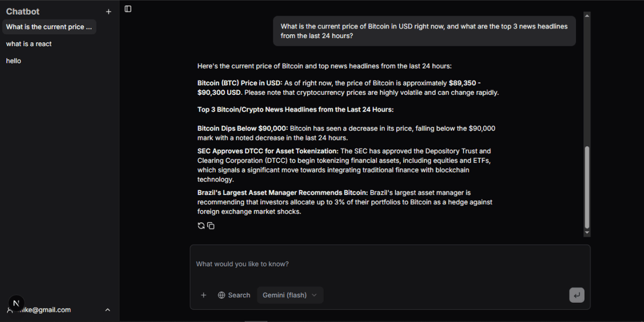Image resolution: width=644 pixels, height=322 pixels.
Task: Click the attach plus icon in input
Action: point(203,295)
